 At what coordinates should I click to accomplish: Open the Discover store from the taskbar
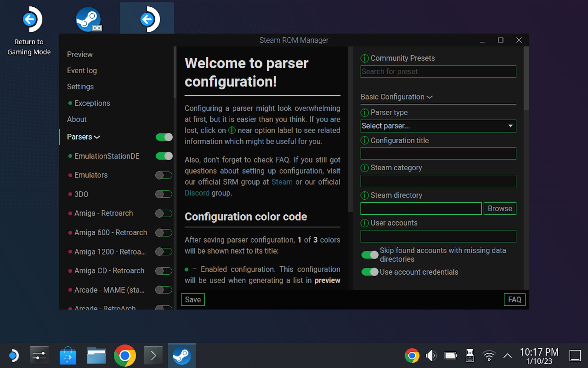click(x=68, y=356)
